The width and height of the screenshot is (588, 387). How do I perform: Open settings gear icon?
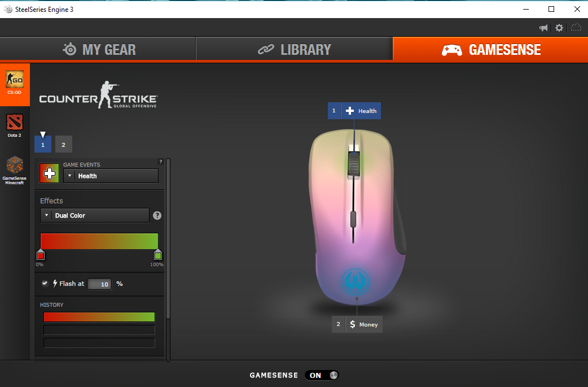[559, 28]
